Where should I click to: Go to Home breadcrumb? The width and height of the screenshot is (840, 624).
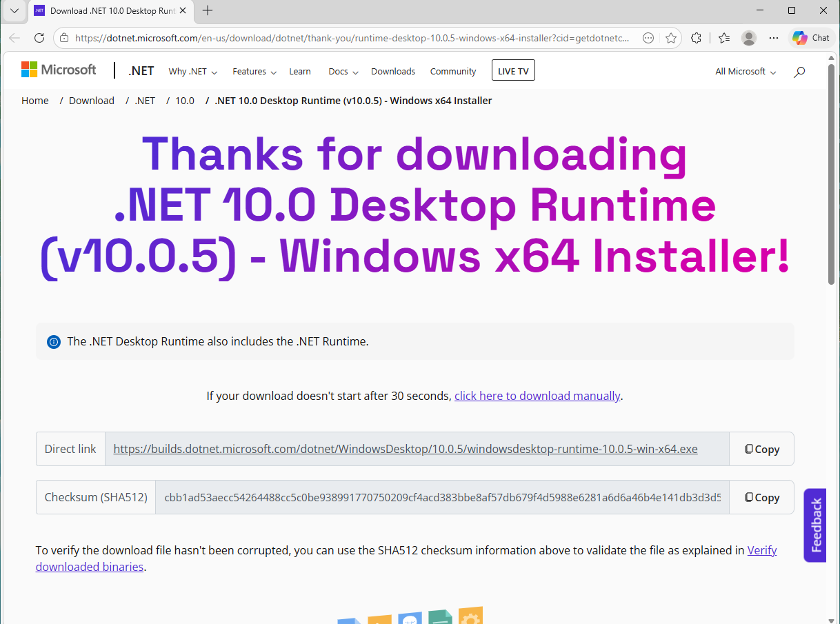click(35, 101)
